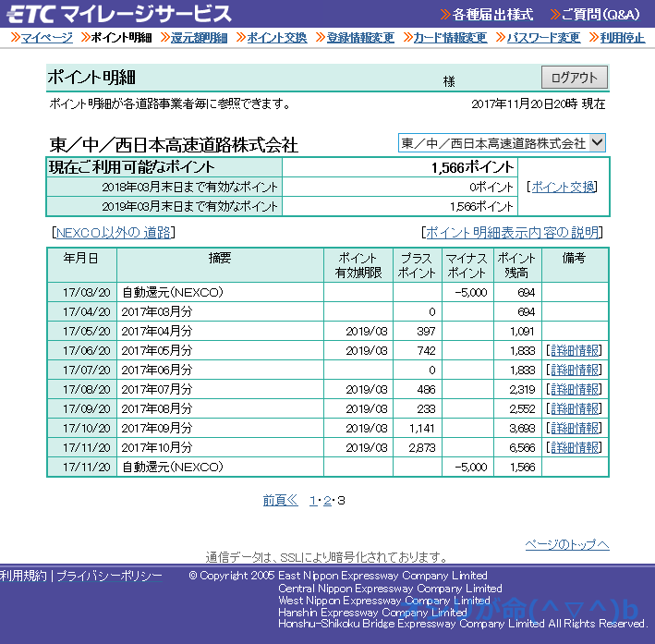Select the current ポイント明細 nav item

[121, 38]
